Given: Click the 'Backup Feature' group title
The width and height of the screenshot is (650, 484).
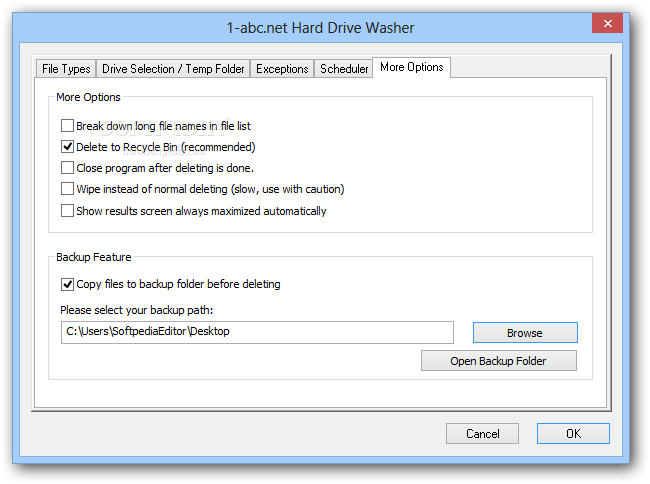Looking at the screenshot, I should tap(94, 257).
